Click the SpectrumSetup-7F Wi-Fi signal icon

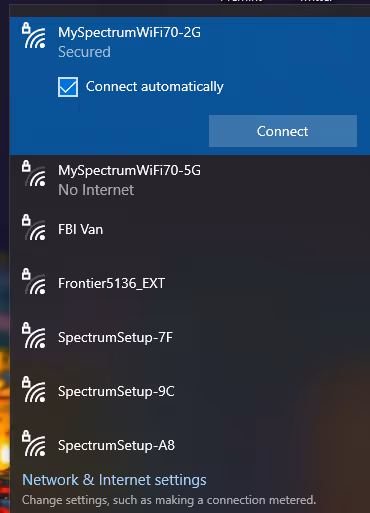tap(34, 336)
